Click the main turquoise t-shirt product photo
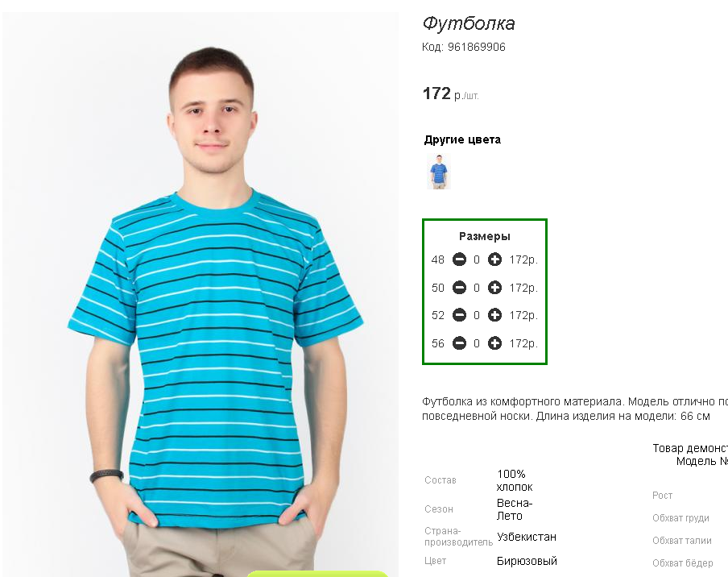The width and height of the screenshot is (728, 577). click(x=200, y=294)
